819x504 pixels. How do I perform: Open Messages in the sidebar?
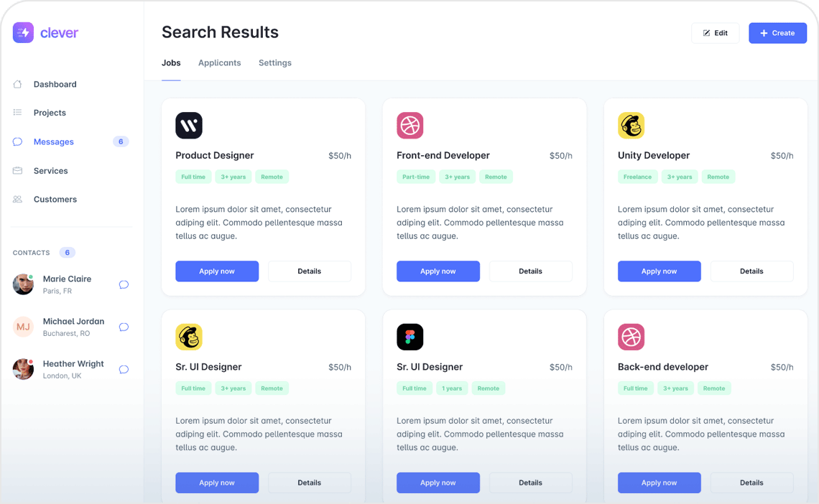pos(54,141)
